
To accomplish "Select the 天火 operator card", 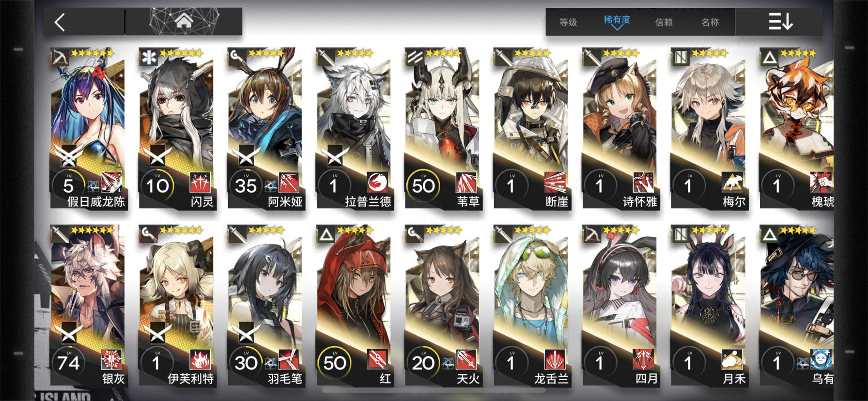I will 442,306.
